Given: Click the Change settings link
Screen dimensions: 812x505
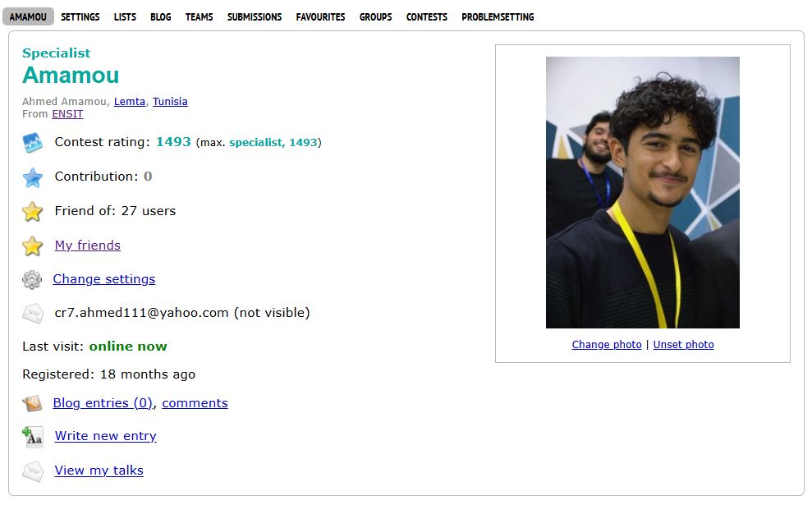Looking at the screenshot, I should (104, 278).
